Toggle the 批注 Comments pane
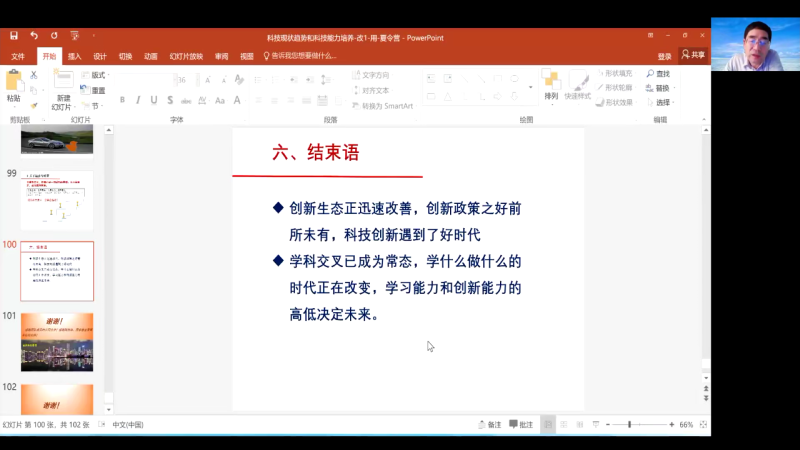Image resolution: width=800 pixels, height=450 pixels. click(521, 424)
